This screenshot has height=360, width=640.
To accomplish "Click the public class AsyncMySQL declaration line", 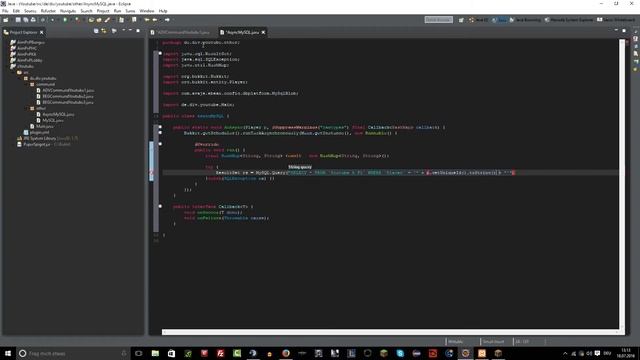I will coord(196,116).
